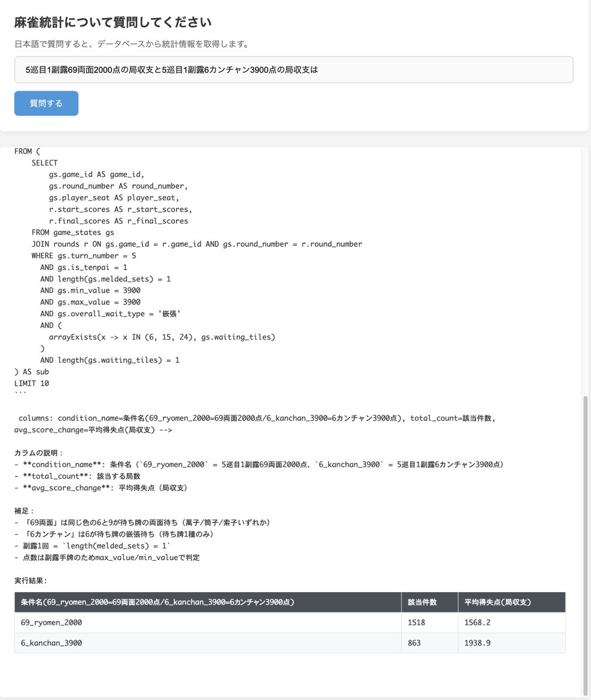This screenshot has width=591, height=700.
Task: Select the 6_kanchan_3900 table cell
Action: click(x=208, y=643)
